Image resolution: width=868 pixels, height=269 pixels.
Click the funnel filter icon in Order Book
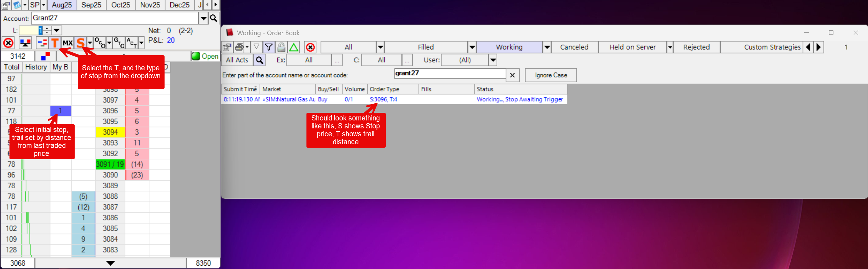pyautogui.click(x=269, y=47)
